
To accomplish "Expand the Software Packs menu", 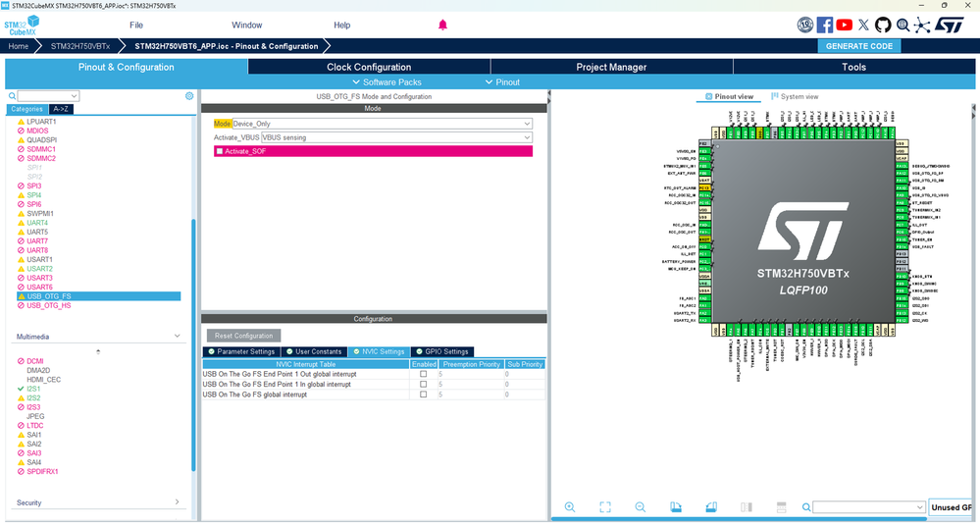I will pyautogui.click(x=387, y=81).
